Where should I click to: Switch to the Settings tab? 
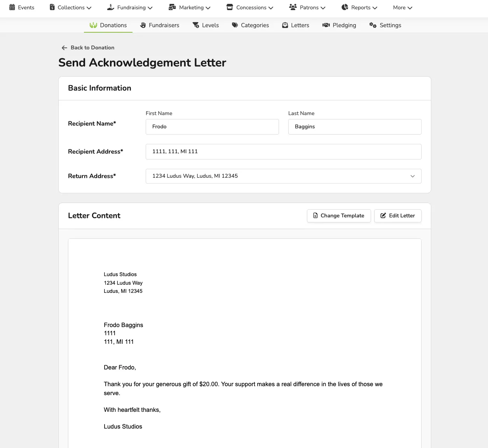385,25
